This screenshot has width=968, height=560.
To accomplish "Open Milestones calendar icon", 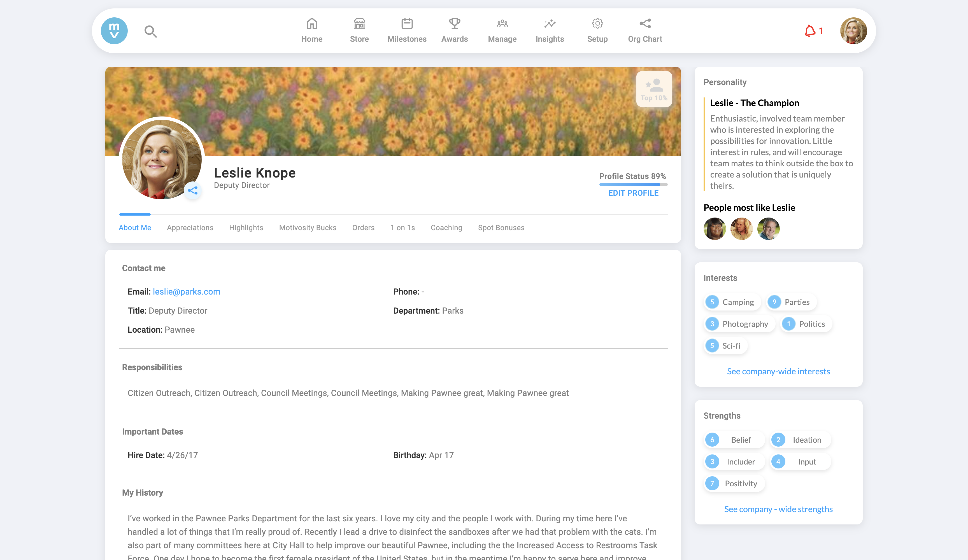I will [x=407, y=24].
